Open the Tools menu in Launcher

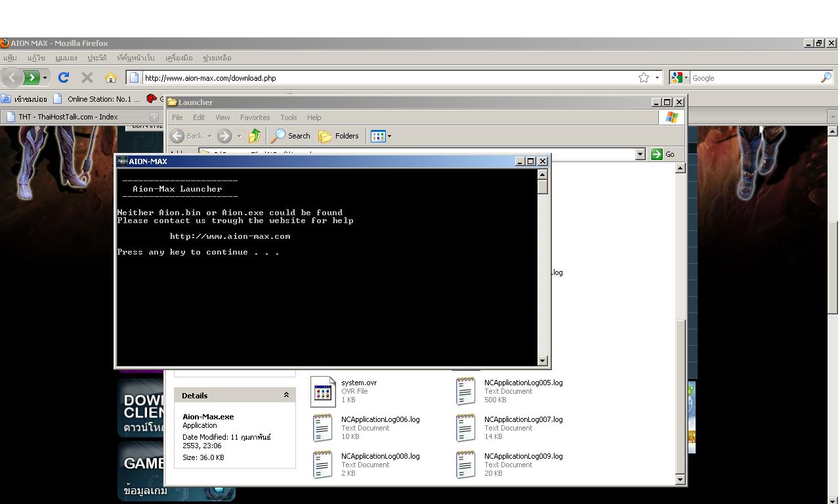pyautogui.click(x=289, y=117)
